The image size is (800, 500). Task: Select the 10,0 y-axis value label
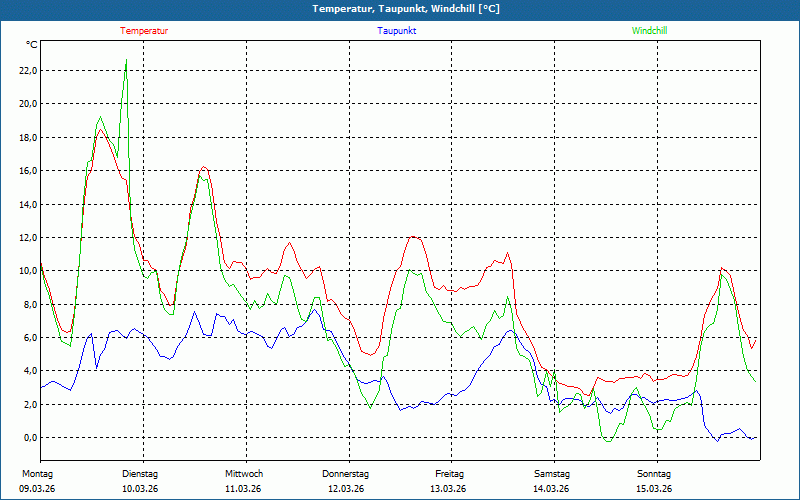pos(27,271)
